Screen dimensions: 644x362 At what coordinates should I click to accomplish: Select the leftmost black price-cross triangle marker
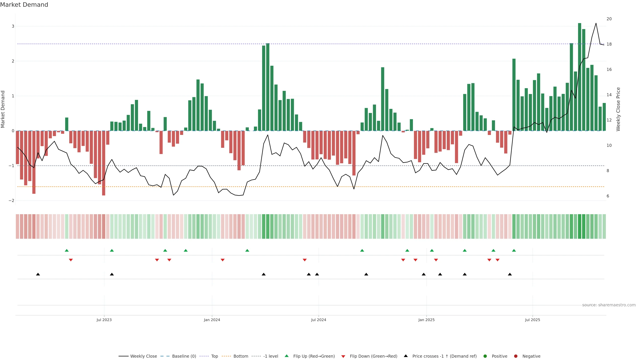(x=38, y=274)
